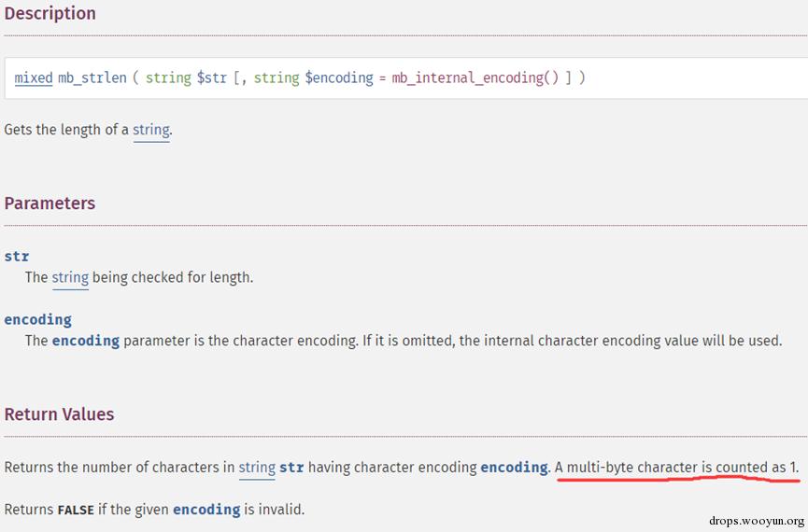Select the Parameters section heading

point(50,203)
